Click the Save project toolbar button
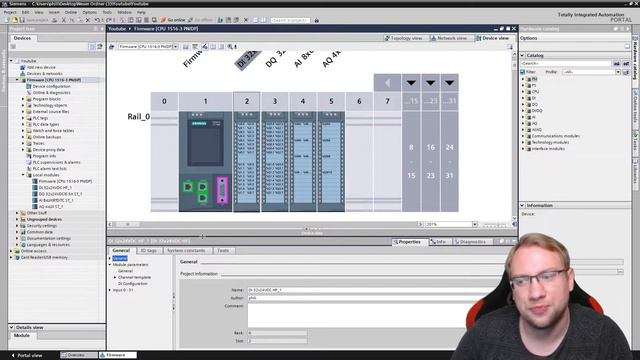The height and width of the screenshot is (360, 640). pos(34,20)
